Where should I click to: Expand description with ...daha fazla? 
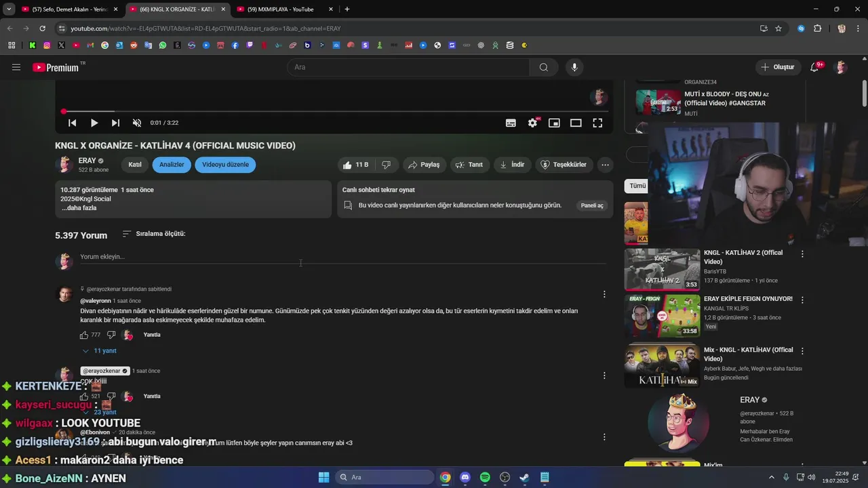(x=79, y=208)
